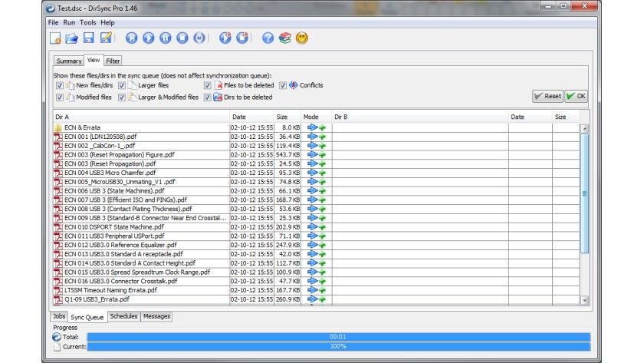This screenshot has height=363, width=644.
Task: Uncheck the Larger files checkbox
Action: click(x=122, y=85)
